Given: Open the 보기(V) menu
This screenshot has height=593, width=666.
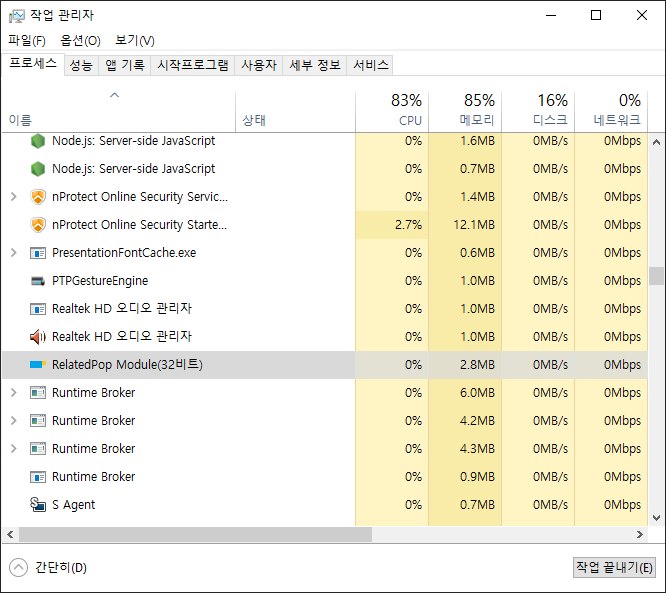Looking at the screenshot, I should (135, 41).
